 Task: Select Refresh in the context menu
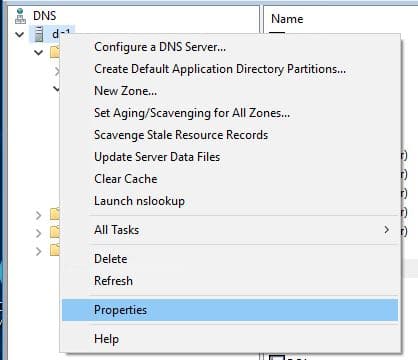(230, 281)
